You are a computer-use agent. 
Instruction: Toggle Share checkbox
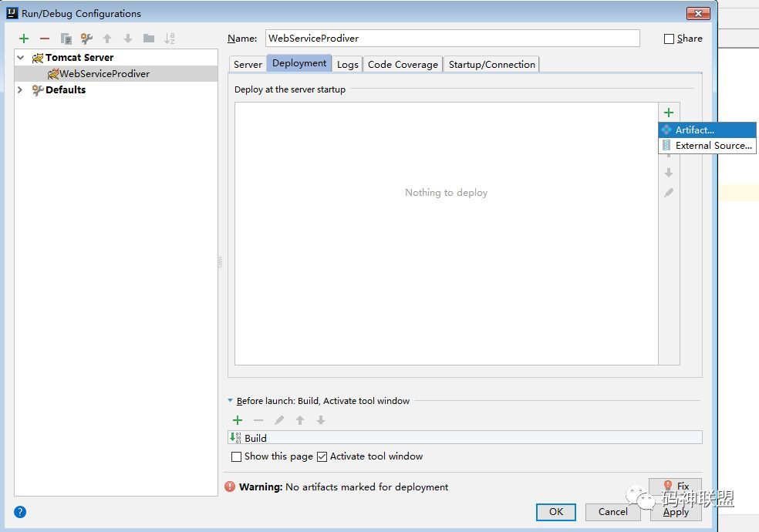click(669, 39)
